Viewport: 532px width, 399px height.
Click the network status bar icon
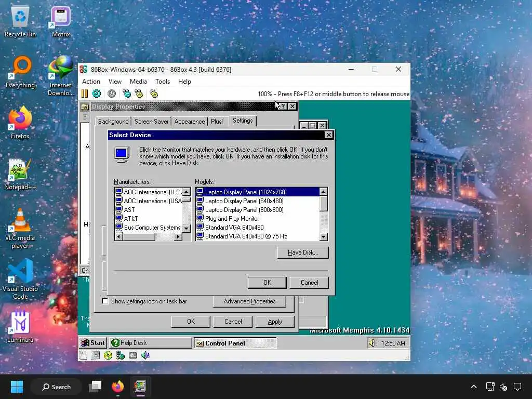(x=121, y=355)
